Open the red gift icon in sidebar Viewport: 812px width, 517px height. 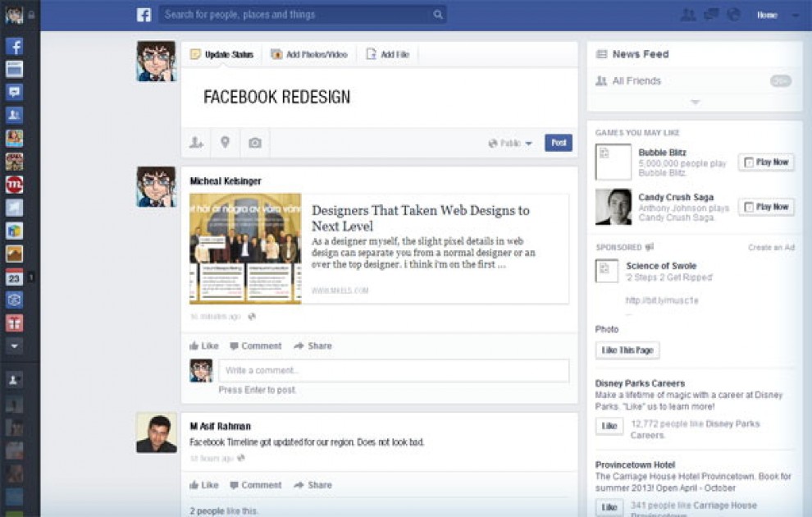click(x=14, y=323)
